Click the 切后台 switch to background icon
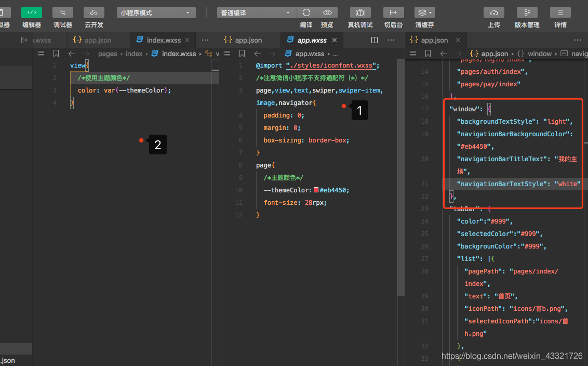 click(x=393, y=13)
